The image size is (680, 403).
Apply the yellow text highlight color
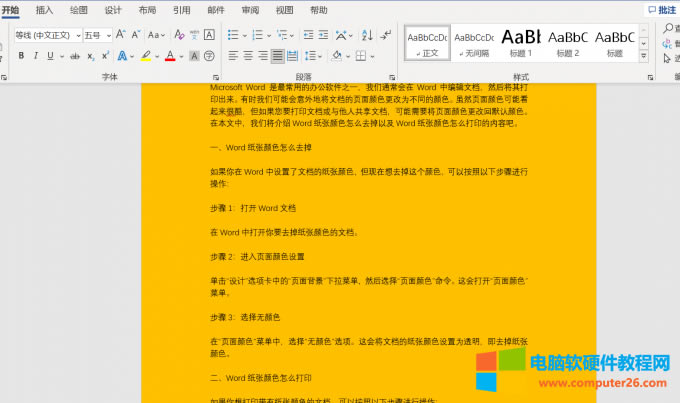point(146,56)
